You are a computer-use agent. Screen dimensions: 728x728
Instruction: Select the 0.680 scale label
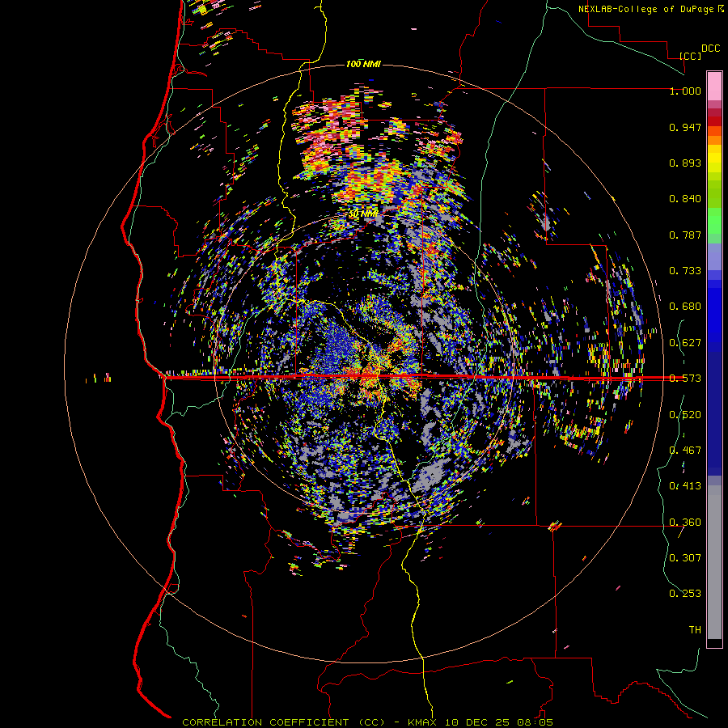(x=685, y=307)
